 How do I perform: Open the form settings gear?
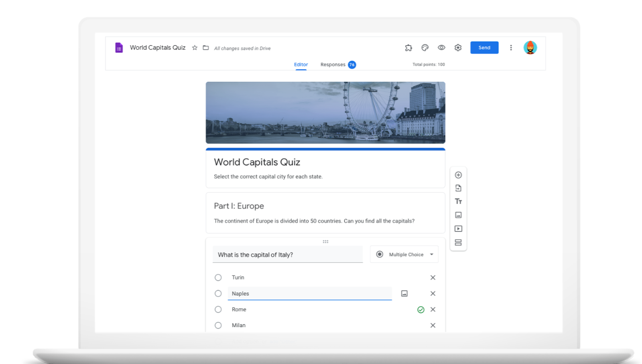458,48
